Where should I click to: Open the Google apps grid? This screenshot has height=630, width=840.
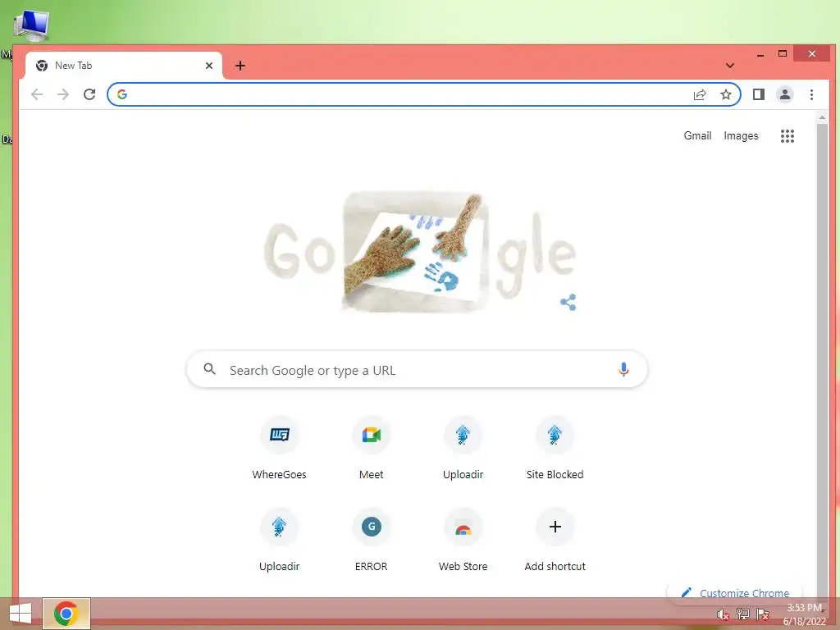787,136
